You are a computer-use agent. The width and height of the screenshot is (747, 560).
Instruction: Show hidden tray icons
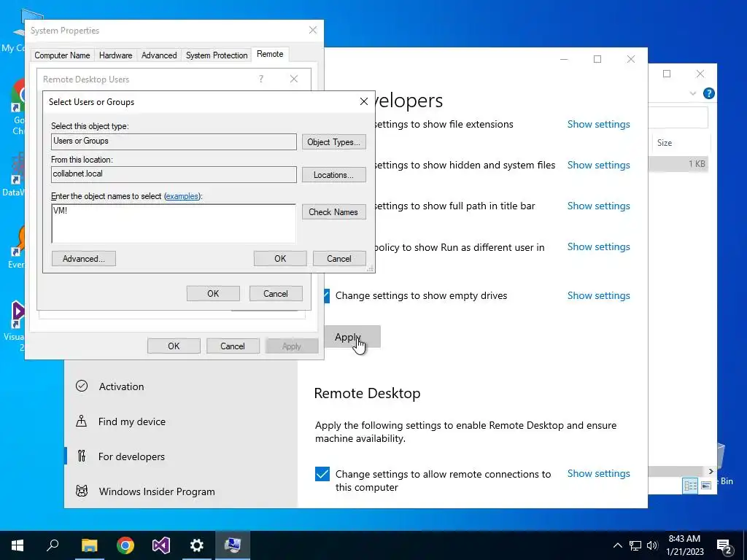point(617,545)
